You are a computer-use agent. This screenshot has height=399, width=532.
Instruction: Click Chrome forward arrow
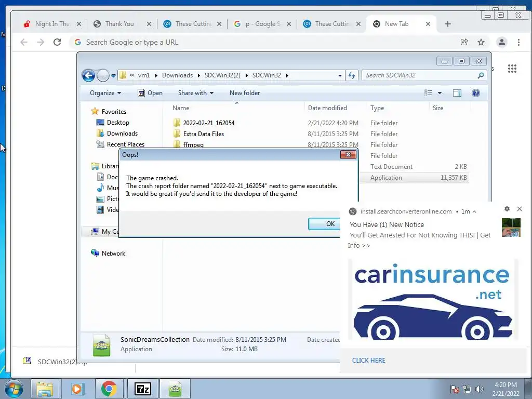pos(41,42)
